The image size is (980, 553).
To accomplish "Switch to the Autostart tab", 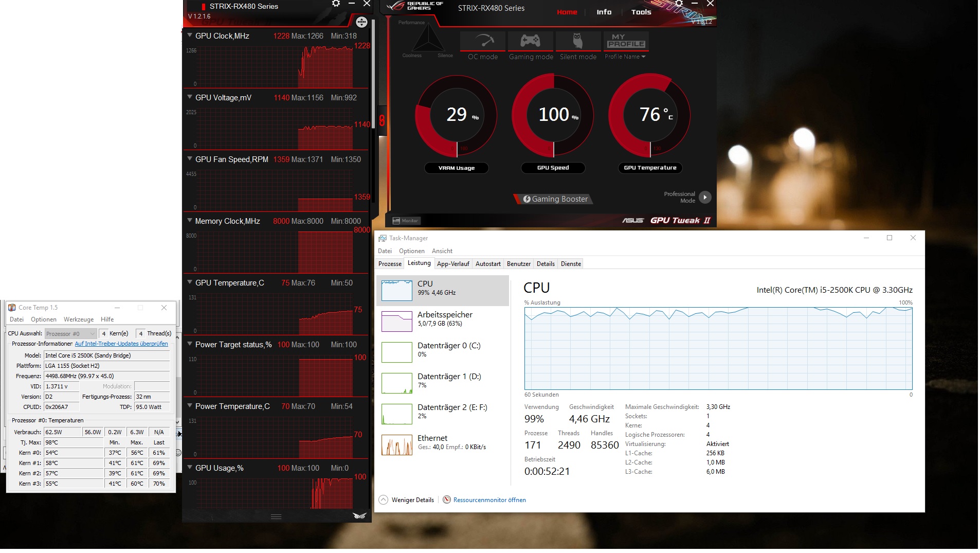I will click(488, 264).
